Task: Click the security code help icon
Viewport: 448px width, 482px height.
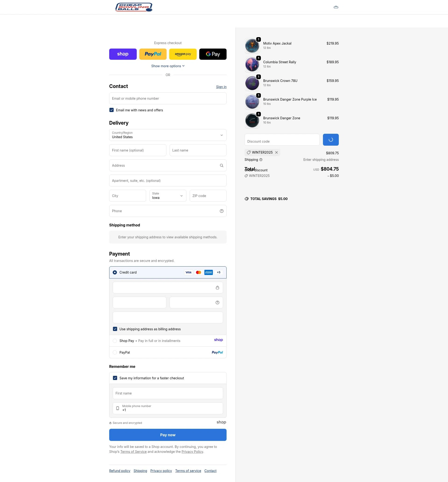Action: [217, 303]
